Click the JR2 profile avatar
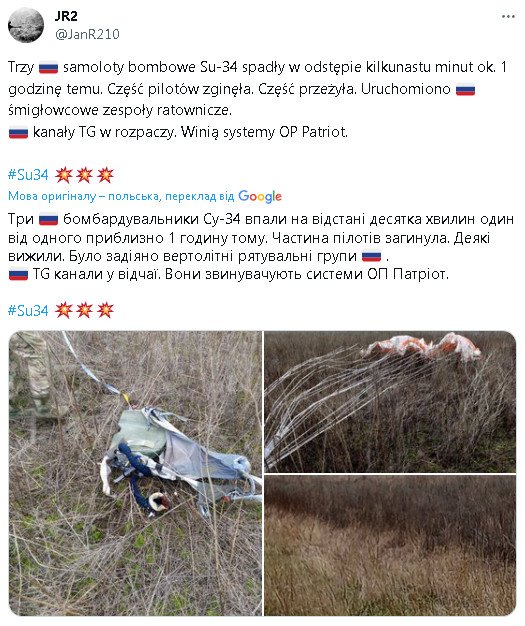Viewport: 525px width, 626px height. coord(26,25)
